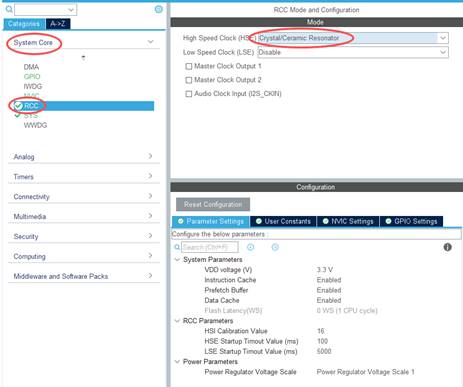This screenshot has height=387, width=463.
Task: Expand the Timers category
Action: tap(150, 176)
